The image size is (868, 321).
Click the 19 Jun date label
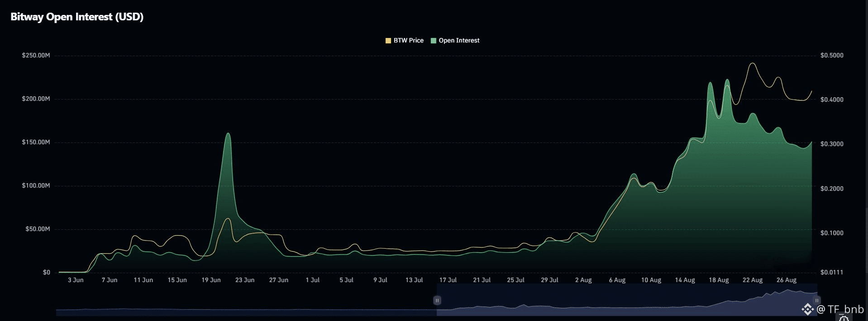pos(211,280)
